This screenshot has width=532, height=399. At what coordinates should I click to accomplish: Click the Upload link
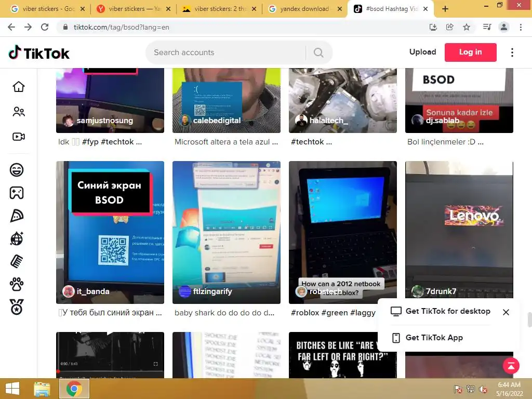[x=422, y=52]
